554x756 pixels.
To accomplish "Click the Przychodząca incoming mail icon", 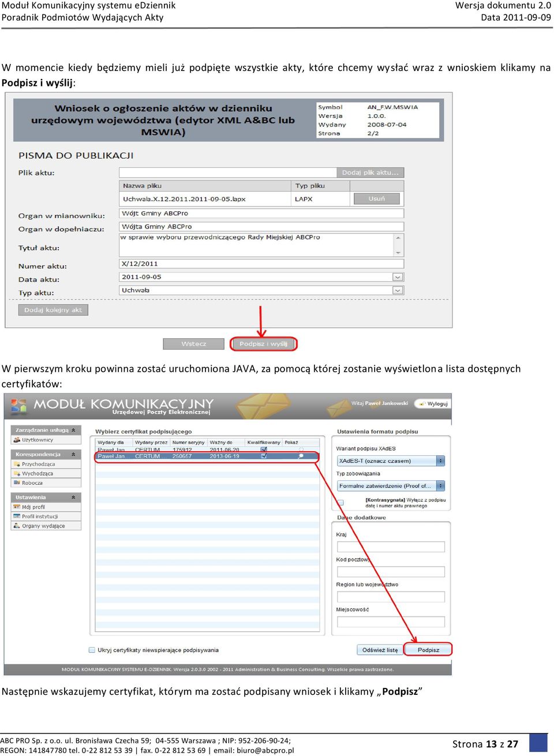I will (17, 464).
